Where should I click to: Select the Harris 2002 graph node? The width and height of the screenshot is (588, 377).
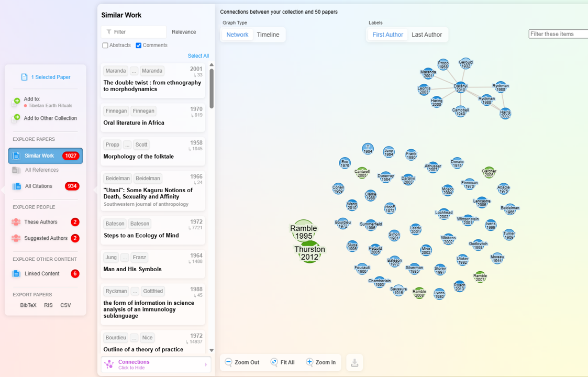(x=505, y=113)
